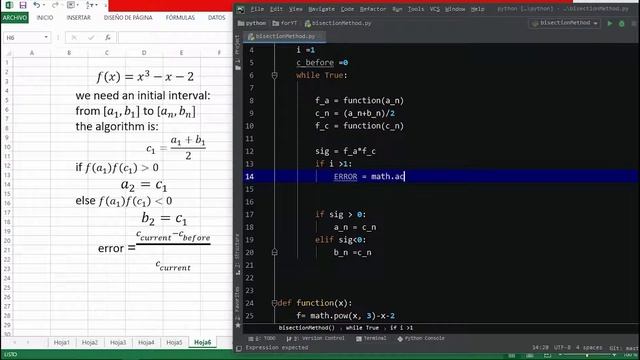Open the Help menu in PyCharm
The image size is (640, 360).
pyautogui.click(x=477, y=9)
